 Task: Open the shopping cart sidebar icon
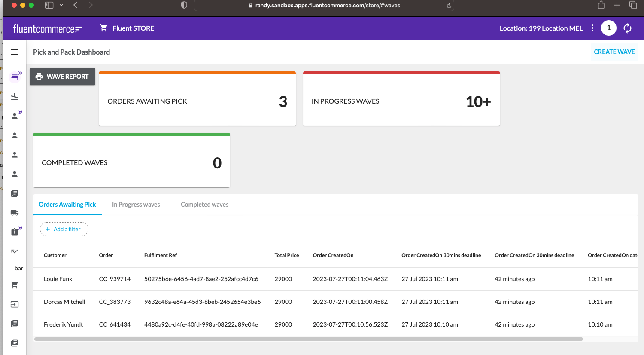coord(15,285)
